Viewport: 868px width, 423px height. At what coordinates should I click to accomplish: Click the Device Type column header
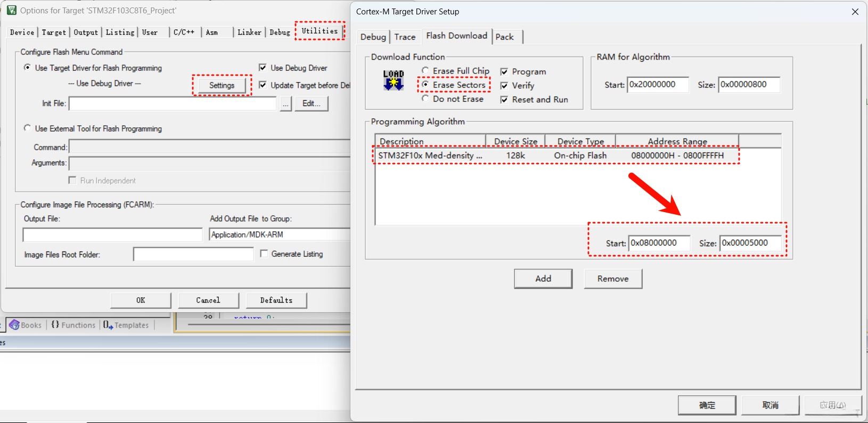click(580, 141)
